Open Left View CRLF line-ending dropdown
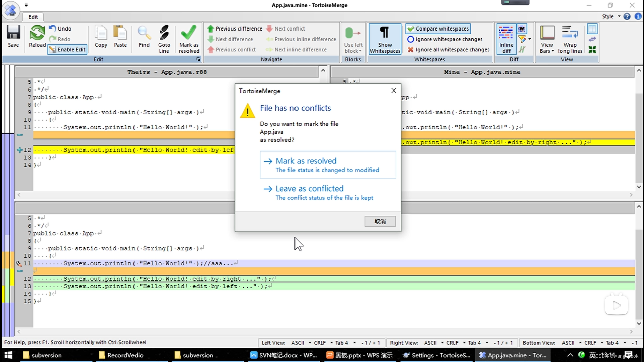Viewport: 644px width, 362px height. (323, 343)
